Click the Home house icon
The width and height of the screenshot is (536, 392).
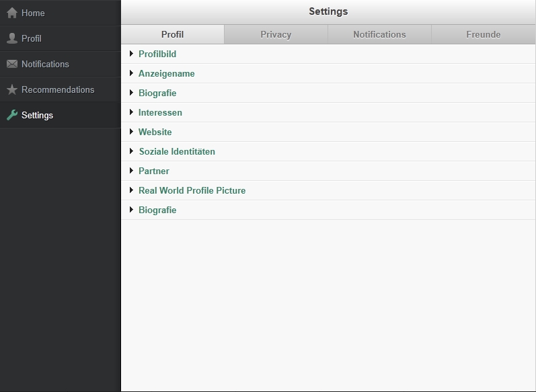[x=12, y=13]
